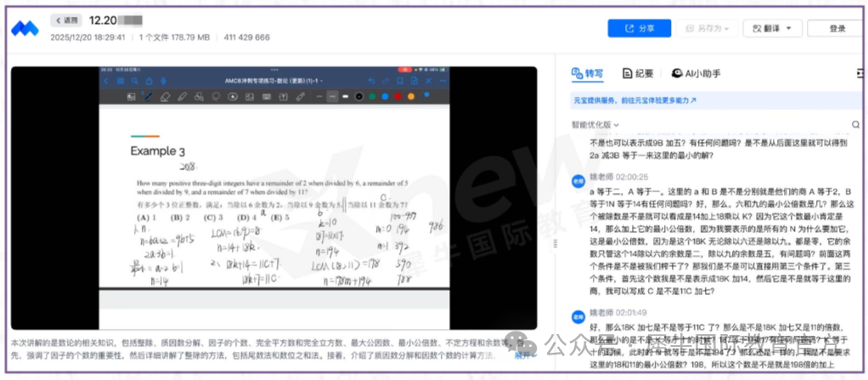868x380 pixels.
Task: Select the pen tool in the video toolbar
Action: tap(148, 96)
